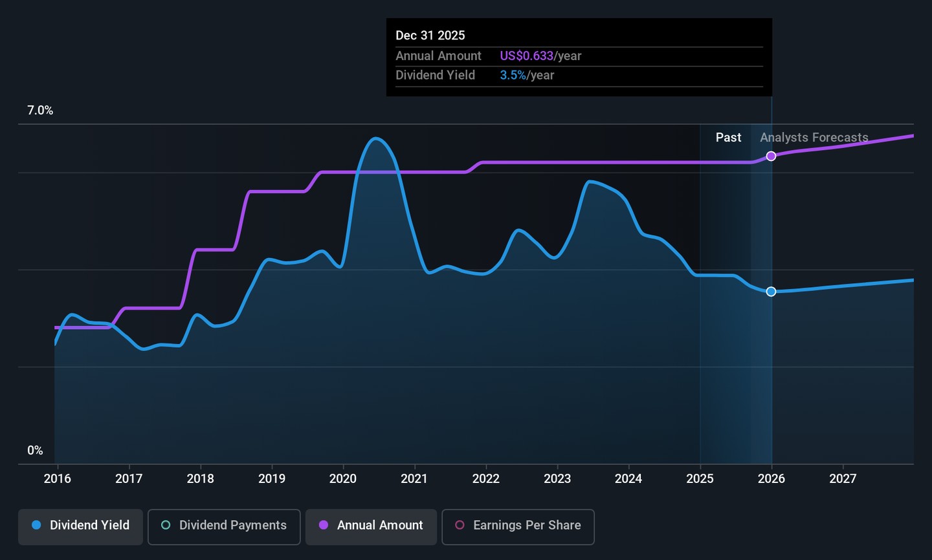Hide the Annual Amount series label
The height and width of the screenshot is (560, 932).
tap(380, 525)
